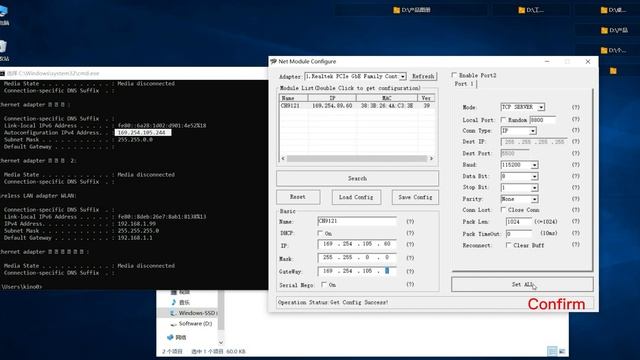The width and height of the screenshot is (640, 360).
Task: Click the Search button
Action: tap(357, 178)
